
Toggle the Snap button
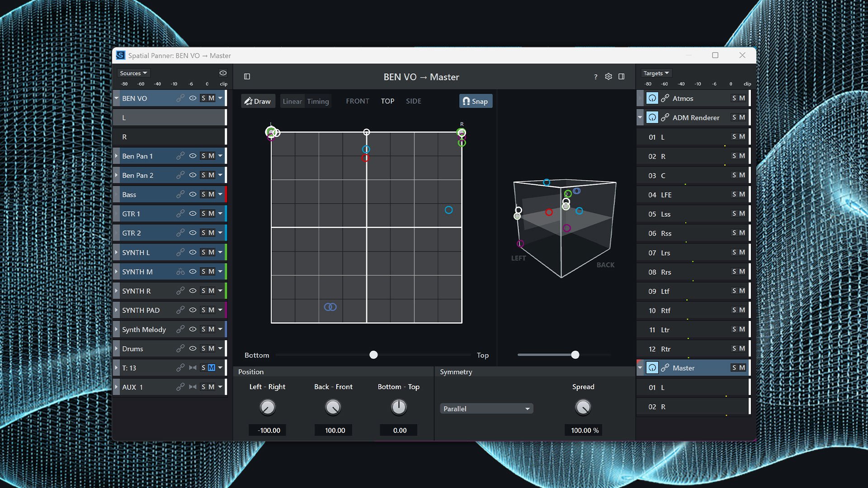click(x=476, y=101)
